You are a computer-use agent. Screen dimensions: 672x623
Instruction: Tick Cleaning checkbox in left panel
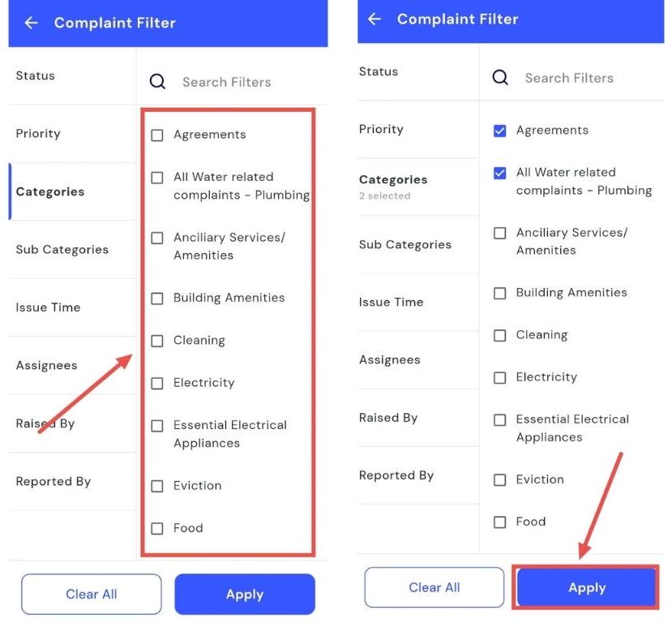[157, 341]
